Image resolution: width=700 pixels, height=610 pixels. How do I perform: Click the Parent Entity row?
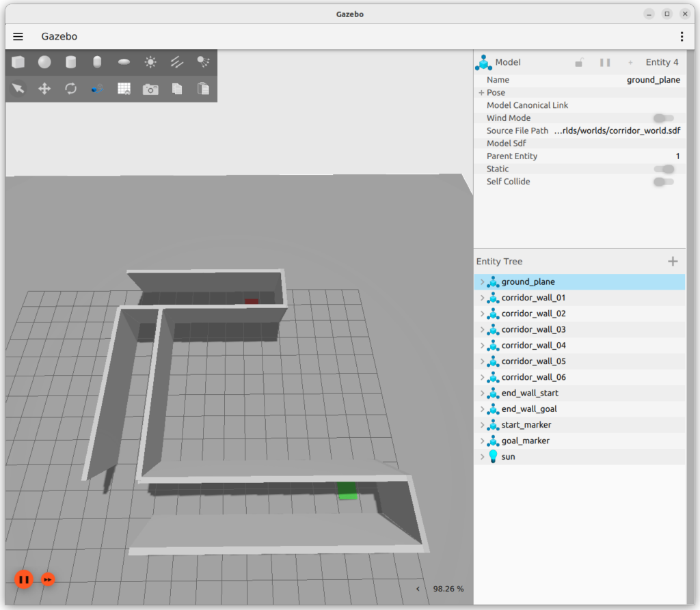pos(580,156)
